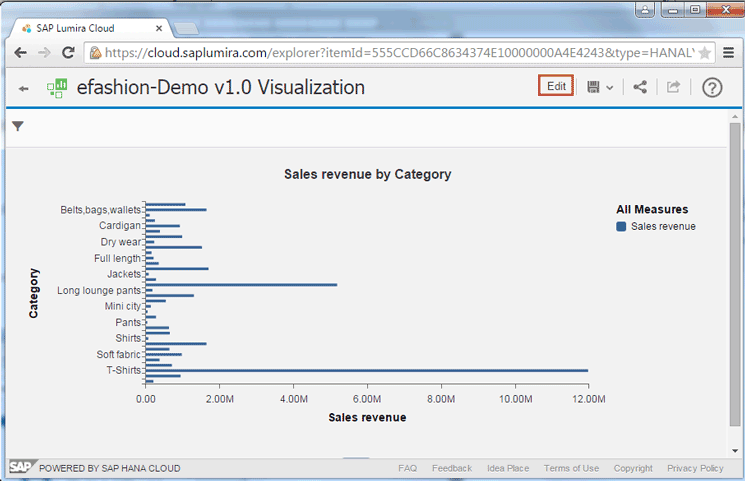Open the filter funnel icon

point(18,126)
